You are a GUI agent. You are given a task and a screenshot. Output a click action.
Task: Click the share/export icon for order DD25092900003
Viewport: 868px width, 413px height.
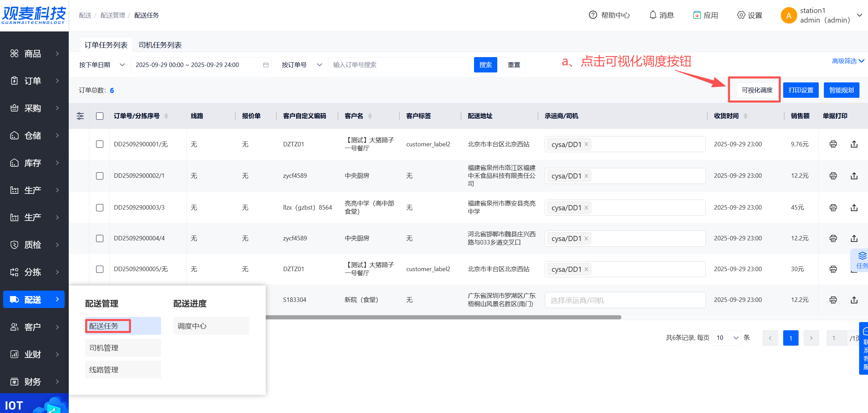pyautogui.click(x=854, y=208)
